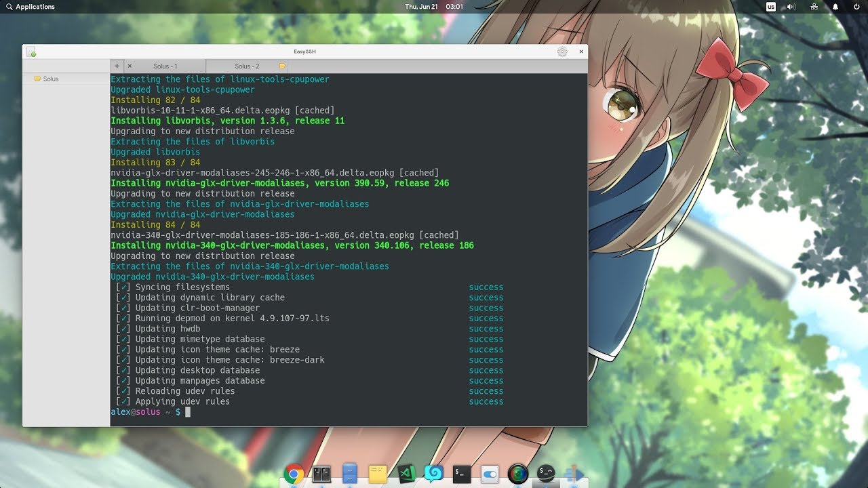
Task: Launch Google Chrome from the dock
Action: [294, 474]
